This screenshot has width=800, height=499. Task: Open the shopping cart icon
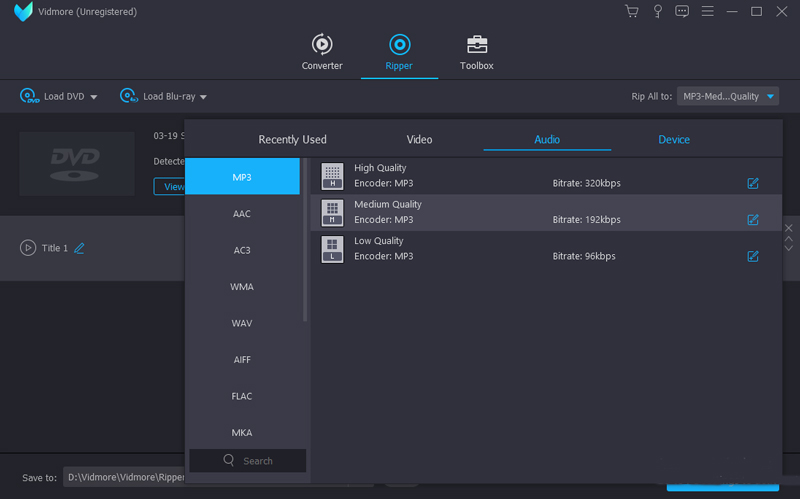pyautogui.click(x=631, y=12)
